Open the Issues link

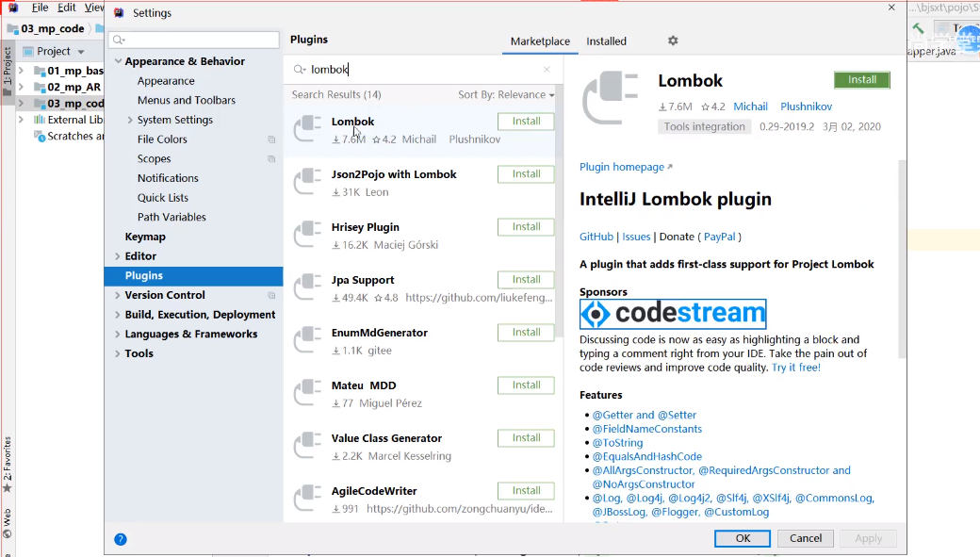tap(636, 237)
